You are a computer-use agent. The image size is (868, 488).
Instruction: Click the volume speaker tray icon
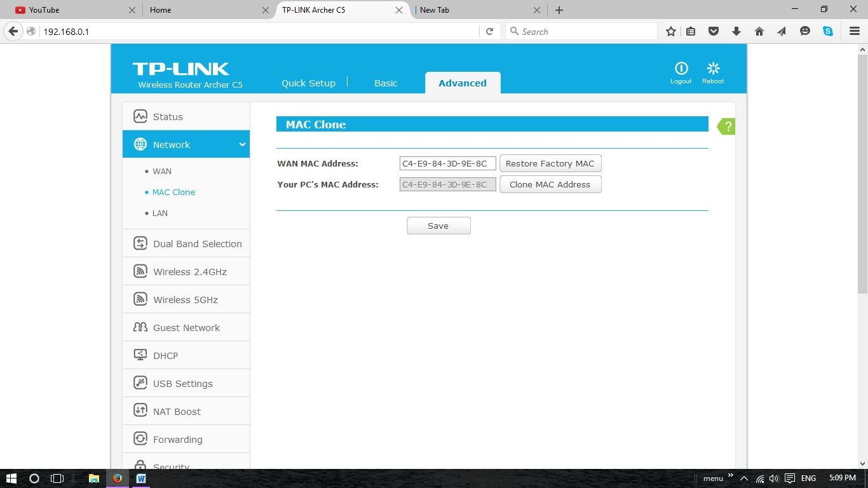(774, 478)
